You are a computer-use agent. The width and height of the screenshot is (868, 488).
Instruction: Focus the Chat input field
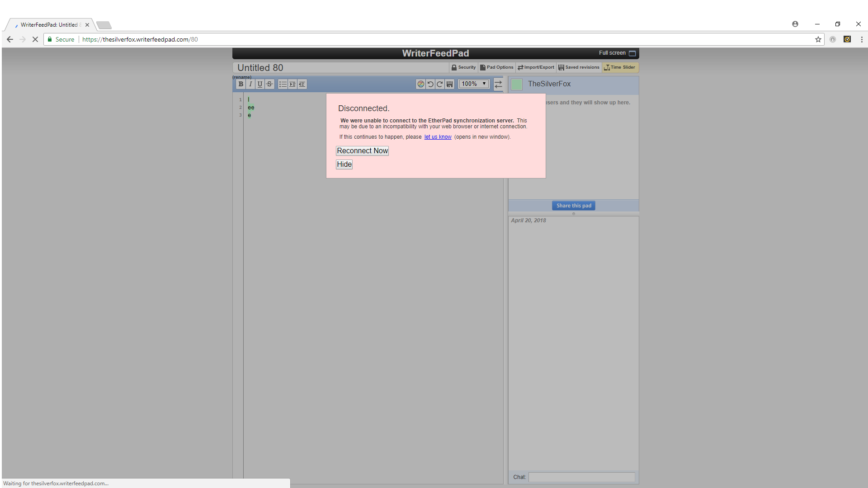point(582,477)
